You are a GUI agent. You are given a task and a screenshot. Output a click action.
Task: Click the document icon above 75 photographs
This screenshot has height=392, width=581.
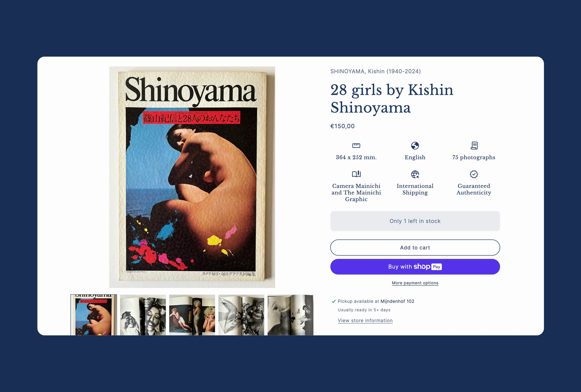point(474,145)
